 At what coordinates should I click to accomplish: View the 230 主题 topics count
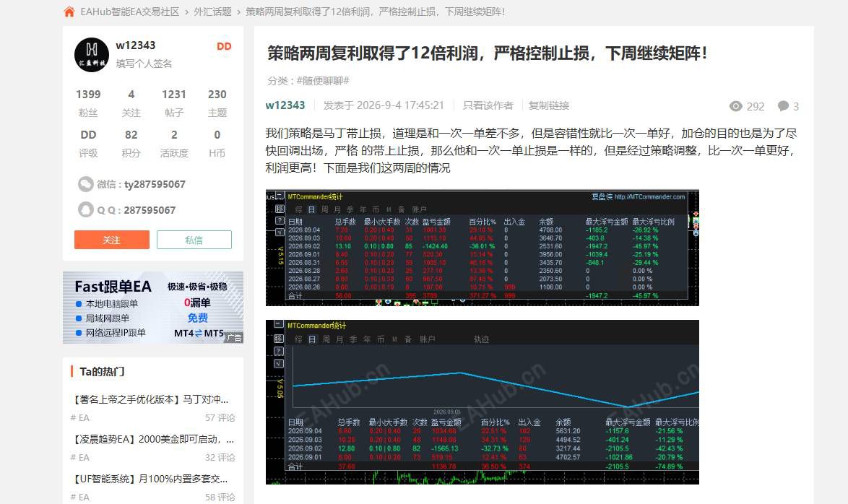(217, 103)
